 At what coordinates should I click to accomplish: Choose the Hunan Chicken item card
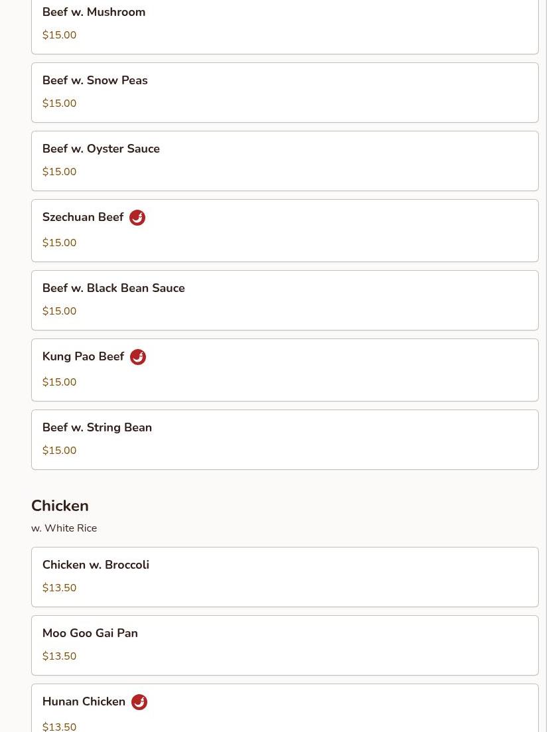285,708
